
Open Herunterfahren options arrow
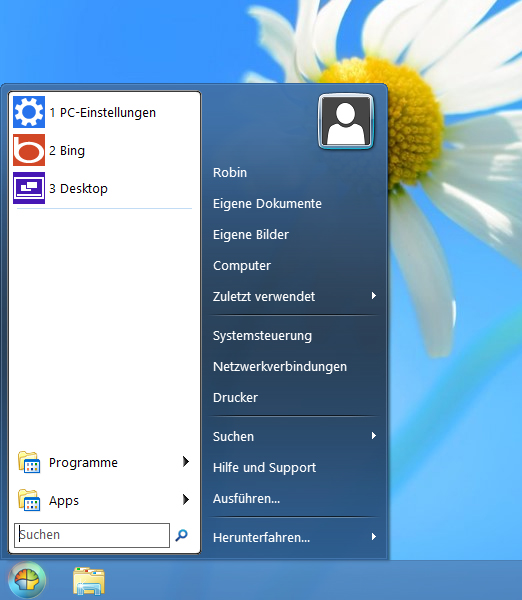[x=374, y=537]
